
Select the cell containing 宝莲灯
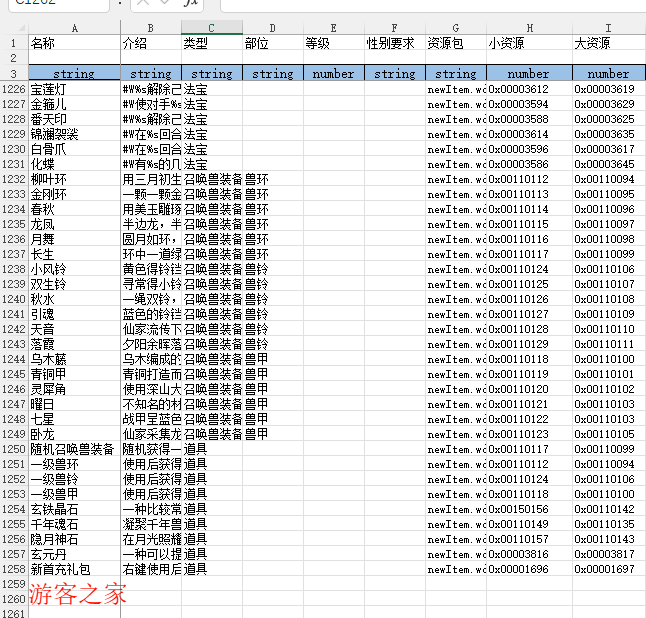pyautogui.click(x=74, y=89)
